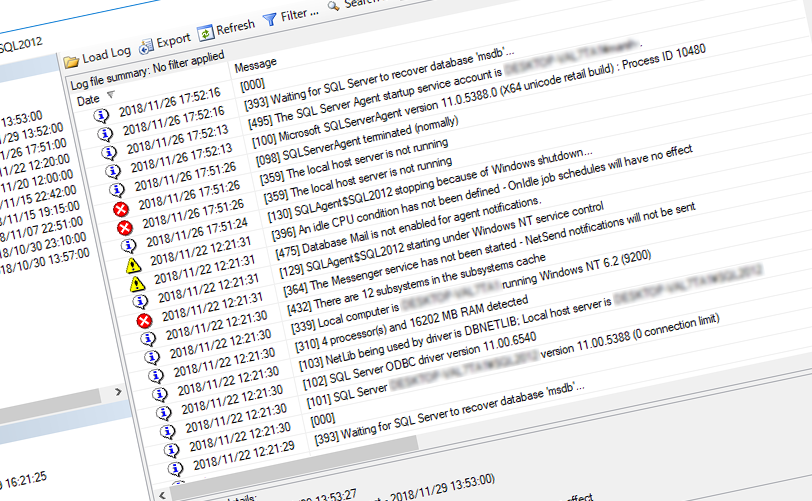Select left list entry ending '13:57:00'
Screen dimensions: 812x501
pyautogui.click(x=44, y=262)
